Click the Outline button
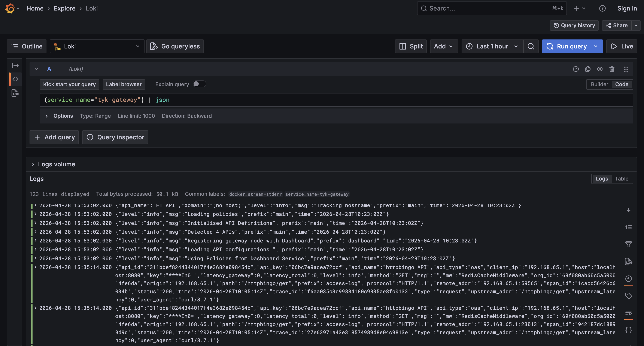The height and width of the screenshot is (346, 644). coord(27,46)
